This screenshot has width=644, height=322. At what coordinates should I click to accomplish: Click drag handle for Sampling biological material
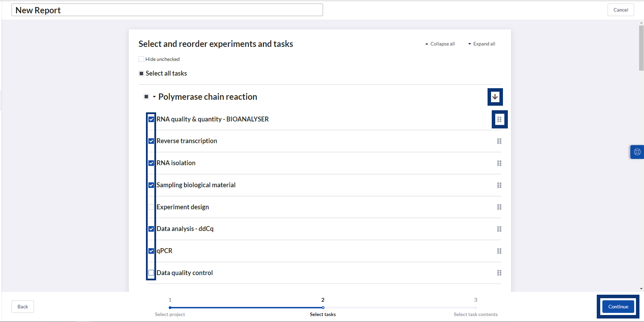(x=499, y=185)
